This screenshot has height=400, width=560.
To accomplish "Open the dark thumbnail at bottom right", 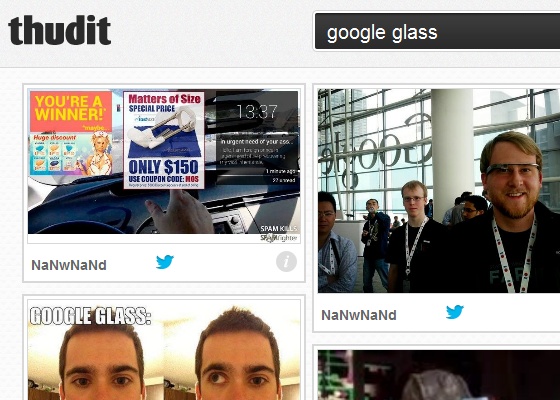I will tap(439, 375).
